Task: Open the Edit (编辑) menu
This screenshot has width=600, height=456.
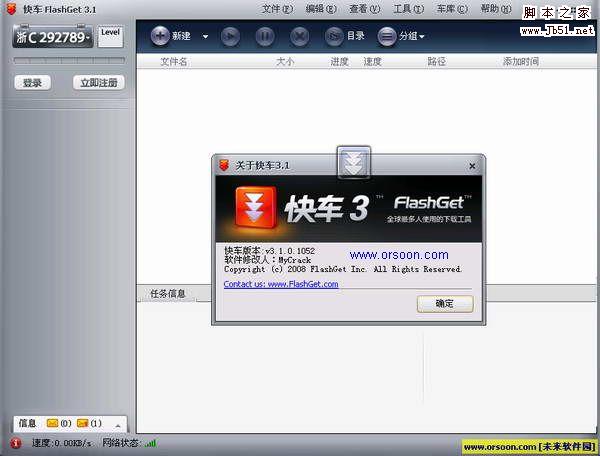Action: click(x=321, y=9)
